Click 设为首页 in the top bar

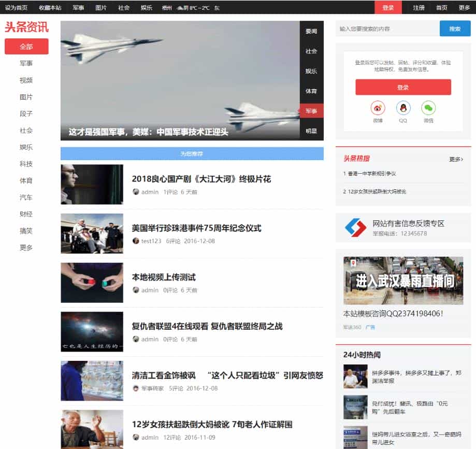(x=16, y=8)
